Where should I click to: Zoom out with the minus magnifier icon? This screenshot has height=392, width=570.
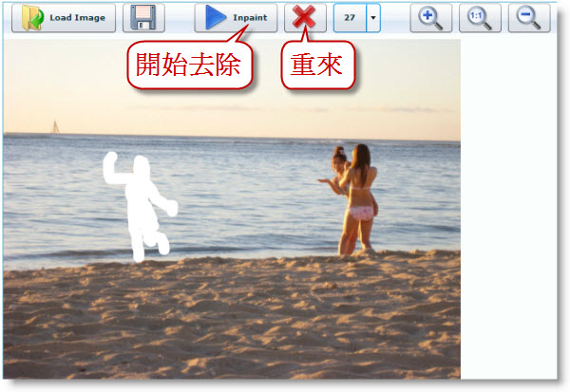529,18
